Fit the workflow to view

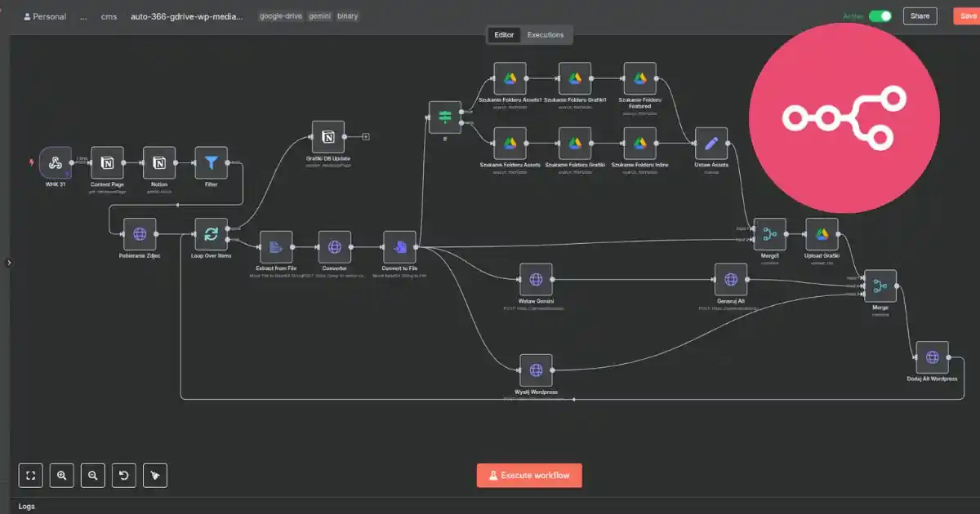coord(30,476)
